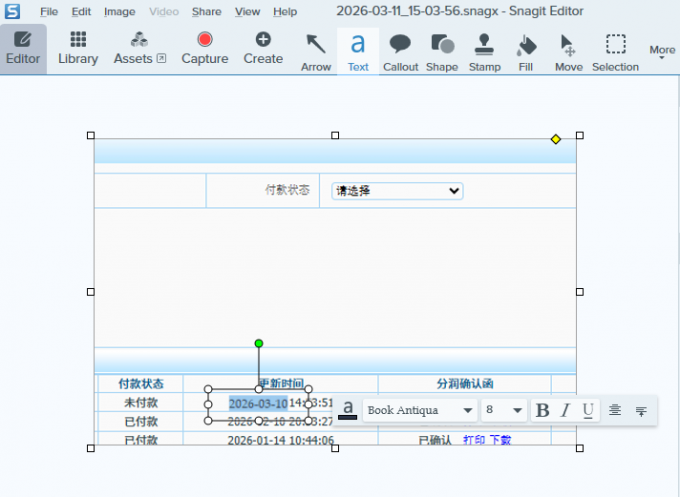
Task: Click the 分润确认函 column header
Action: coord(465,384)
